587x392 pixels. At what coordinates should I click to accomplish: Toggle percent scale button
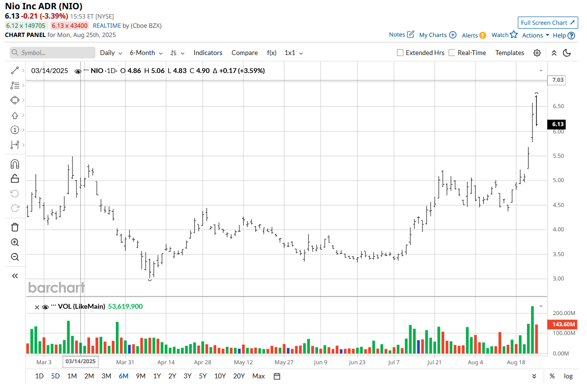point(552,376)
